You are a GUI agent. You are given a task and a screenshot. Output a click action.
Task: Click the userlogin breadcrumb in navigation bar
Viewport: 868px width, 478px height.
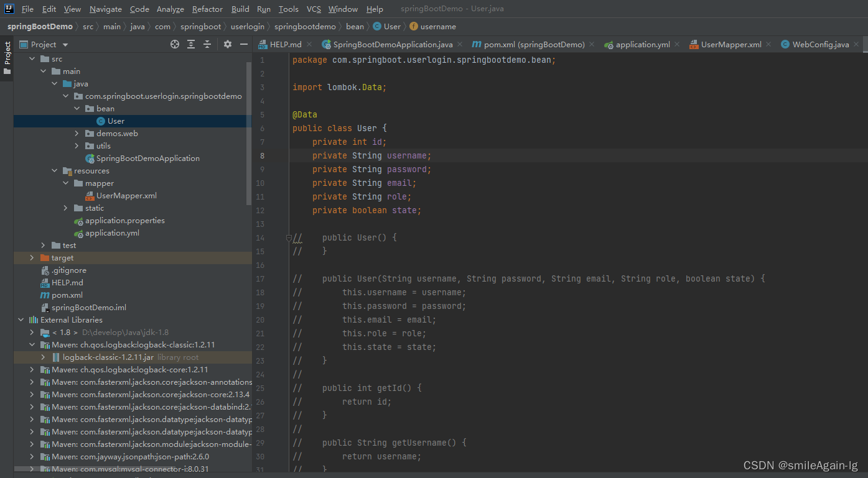click(x=247, y=27)
